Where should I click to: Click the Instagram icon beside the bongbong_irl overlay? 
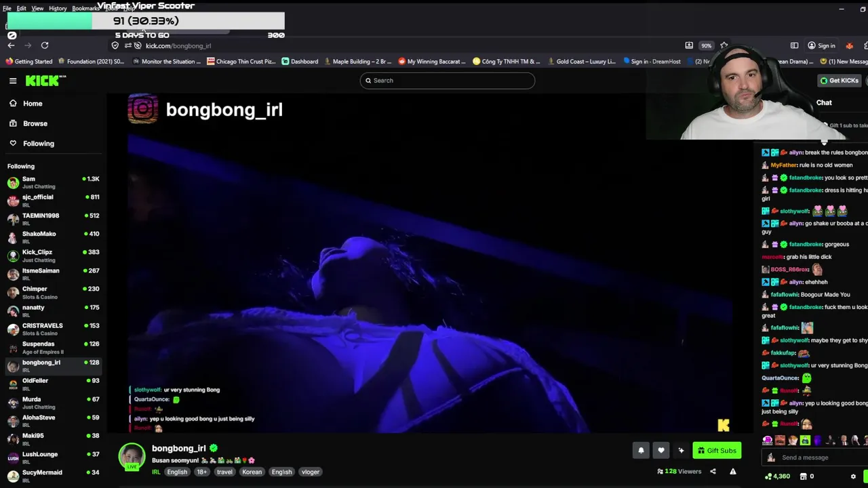pos(143,109)
